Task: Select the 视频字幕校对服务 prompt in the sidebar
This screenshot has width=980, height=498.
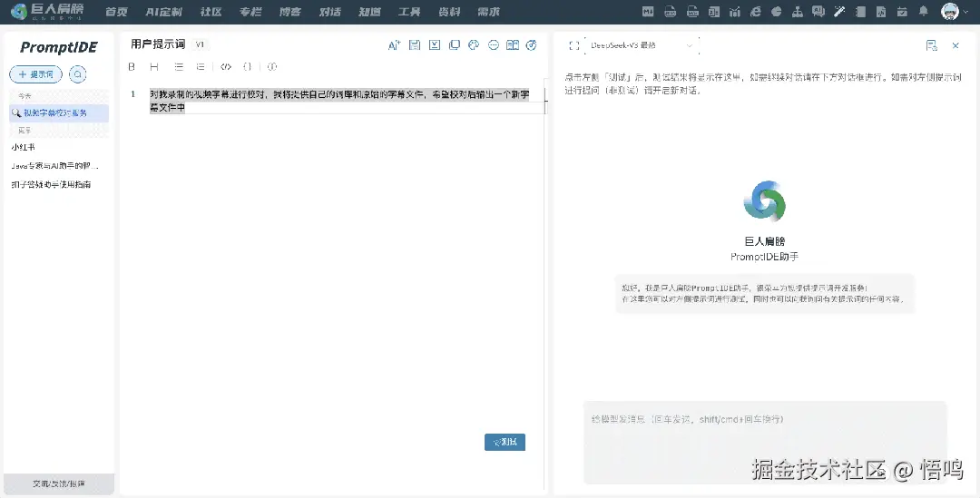Action: click(x=58, y=112)
